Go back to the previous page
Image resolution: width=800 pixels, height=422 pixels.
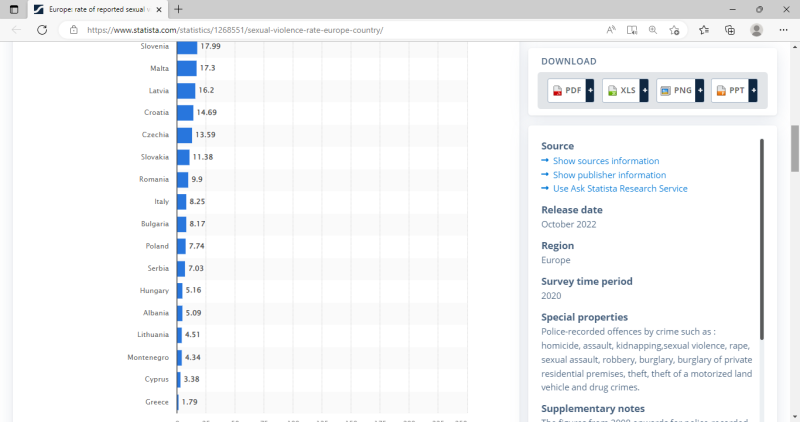click(x=16, y=30)
